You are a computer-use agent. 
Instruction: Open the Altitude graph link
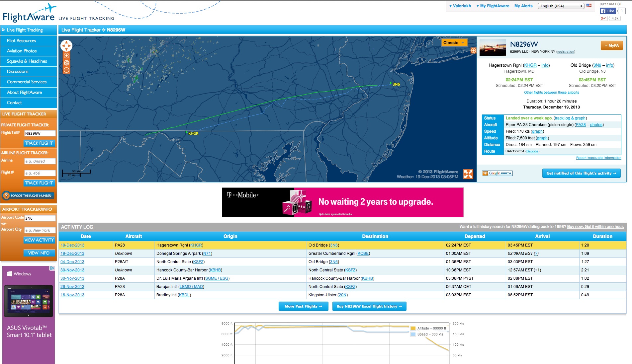point(542,138)
